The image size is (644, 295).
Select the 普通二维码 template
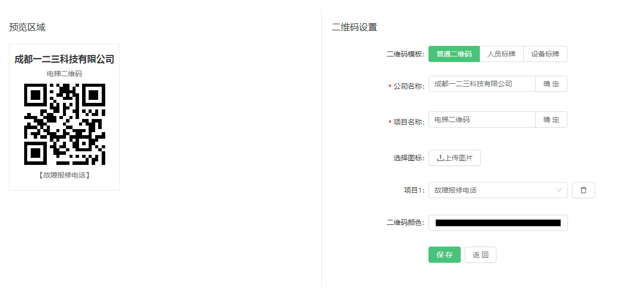click(454, 54)
